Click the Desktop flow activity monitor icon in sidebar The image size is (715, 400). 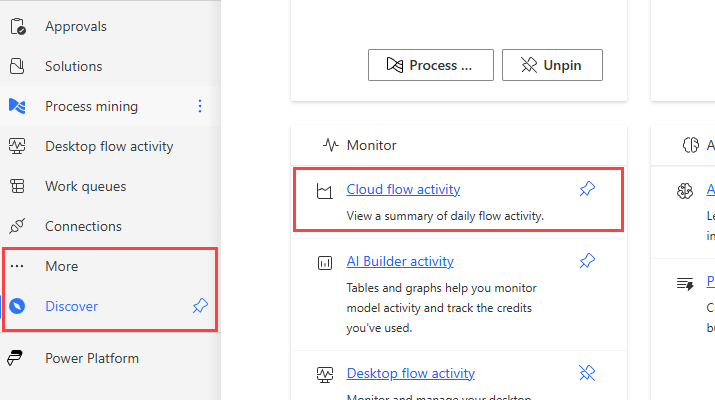[x=17, y=147]
